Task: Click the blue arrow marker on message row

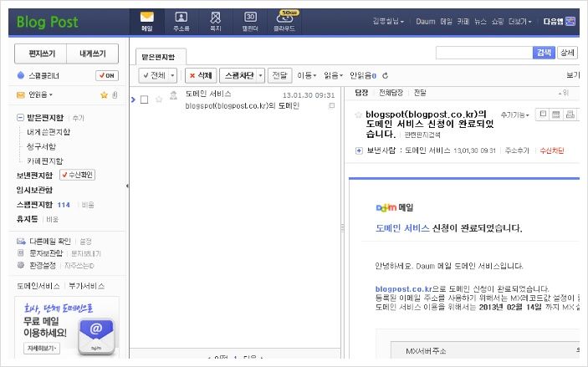Action: [x=133, y=99]
